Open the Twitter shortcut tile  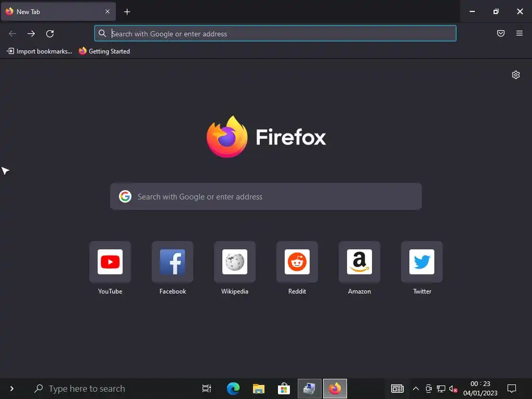click(x=422, y=262)
